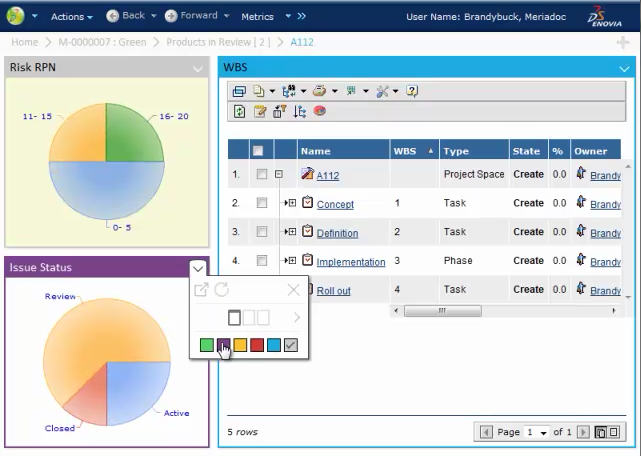Open the page number dropdown

coord(544,432)
